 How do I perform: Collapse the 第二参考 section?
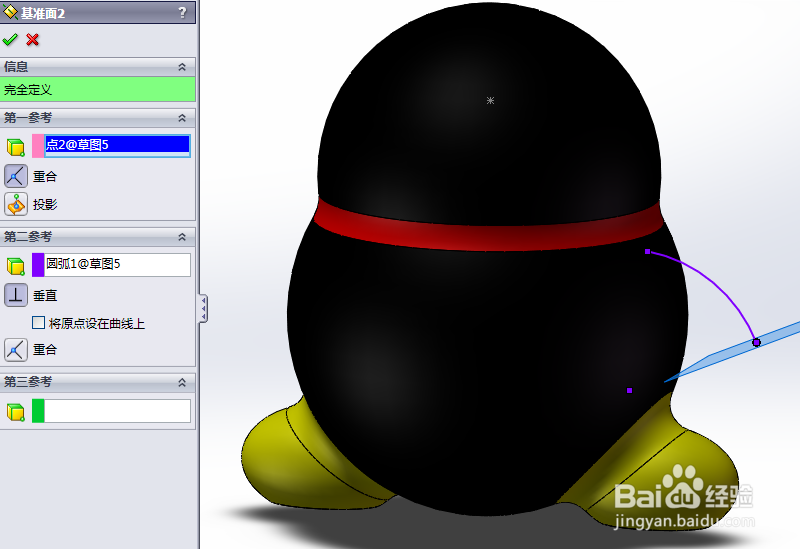click(182, 237)
